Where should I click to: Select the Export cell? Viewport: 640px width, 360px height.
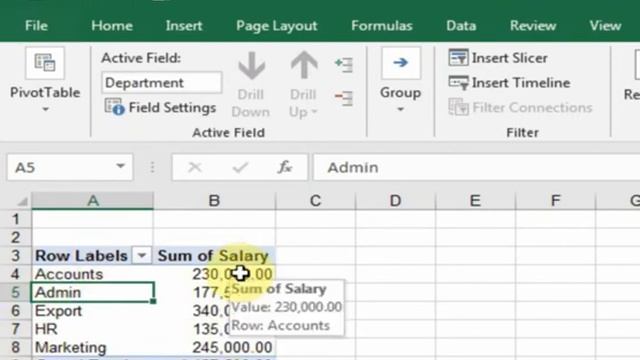click(93, 311)
